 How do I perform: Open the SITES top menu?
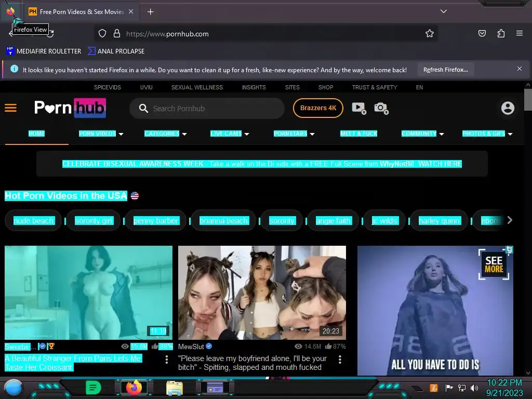[292, 87]
